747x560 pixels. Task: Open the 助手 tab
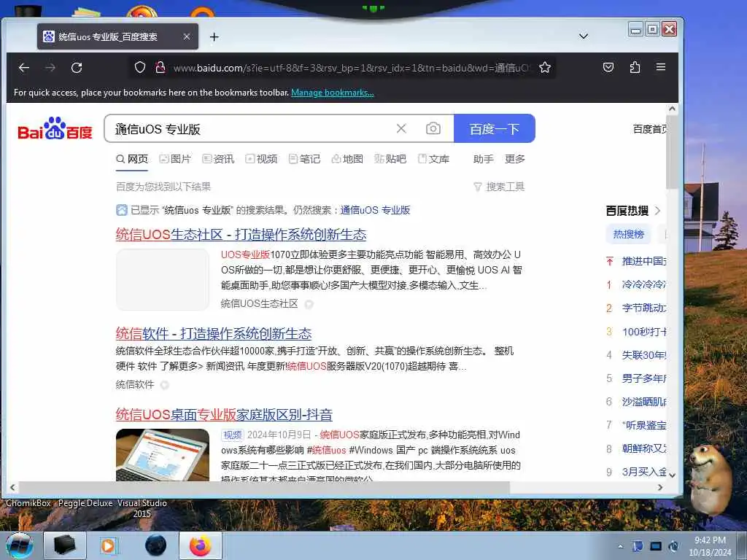click(483, 159)
